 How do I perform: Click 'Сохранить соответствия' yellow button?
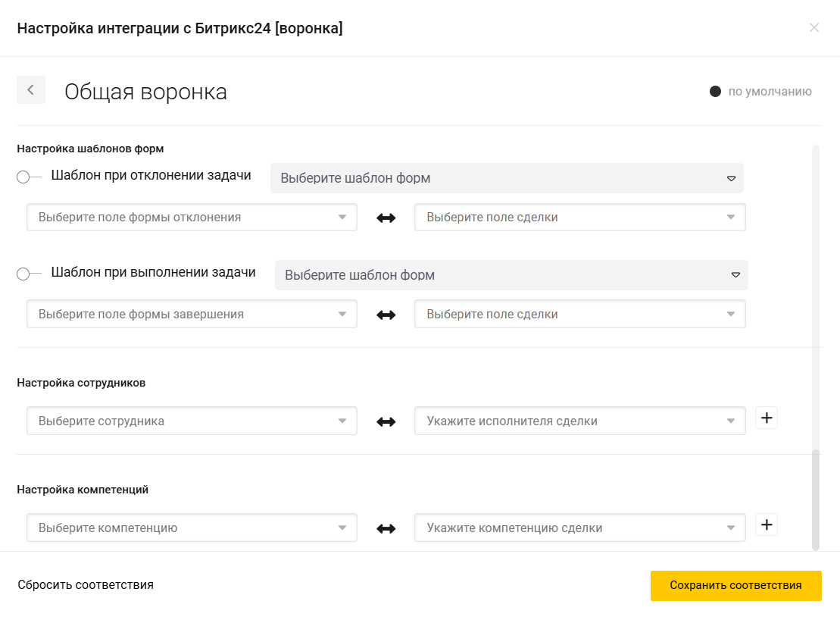pyautogui.click(x=735, y=585)
